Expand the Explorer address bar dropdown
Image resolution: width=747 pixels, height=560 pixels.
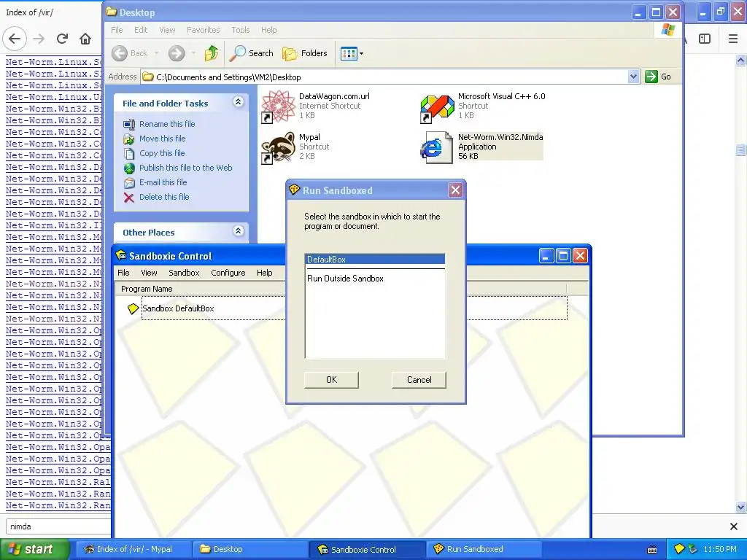click(x=633, y=77)
